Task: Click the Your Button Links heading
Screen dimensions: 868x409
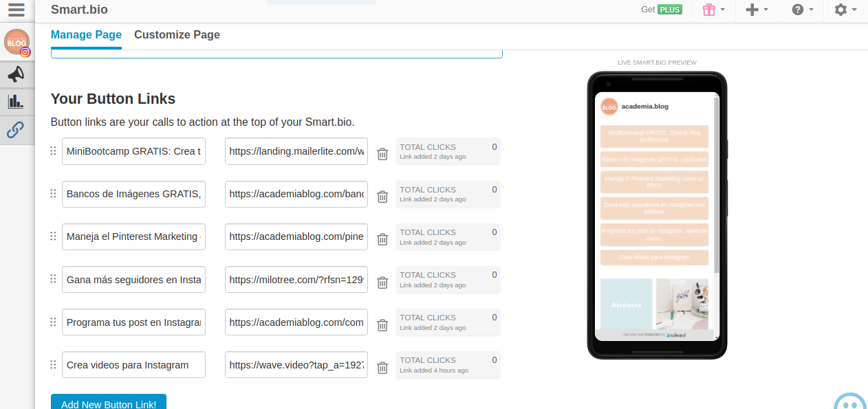Action: coord(113,98)
